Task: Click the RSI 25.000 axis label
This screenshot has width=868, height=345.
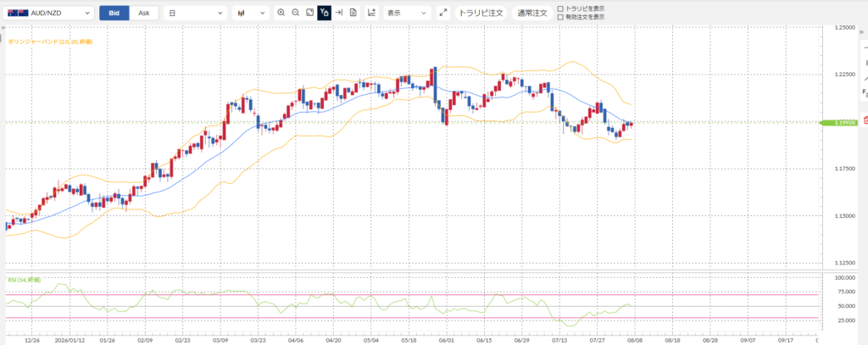Action: point(847,320)
